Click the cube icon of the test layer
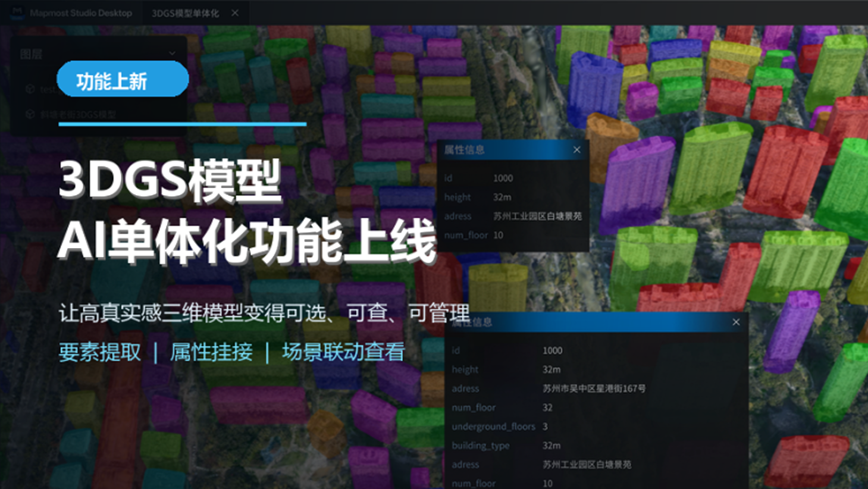 pyautogui.click(x=30, y=89)
